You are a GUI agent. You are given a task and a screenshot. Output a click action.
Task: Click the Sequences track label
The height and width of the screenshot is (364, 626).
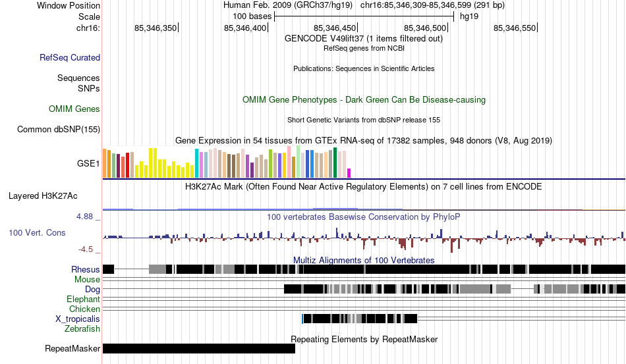[x=78, y=78]
